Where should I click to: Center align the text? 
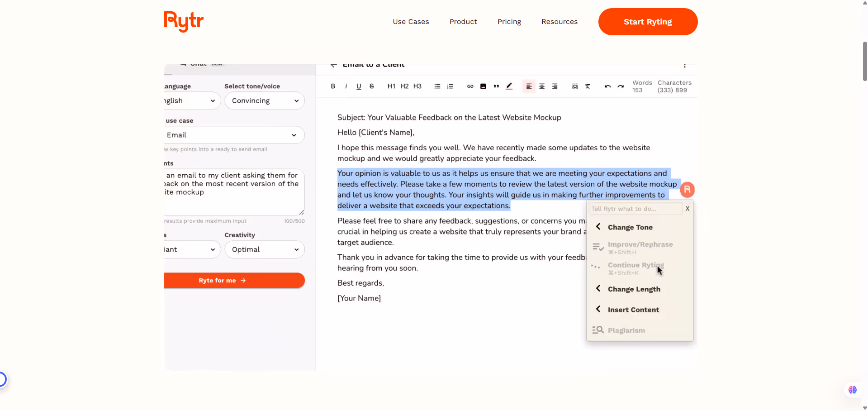(x=542, y=86)
